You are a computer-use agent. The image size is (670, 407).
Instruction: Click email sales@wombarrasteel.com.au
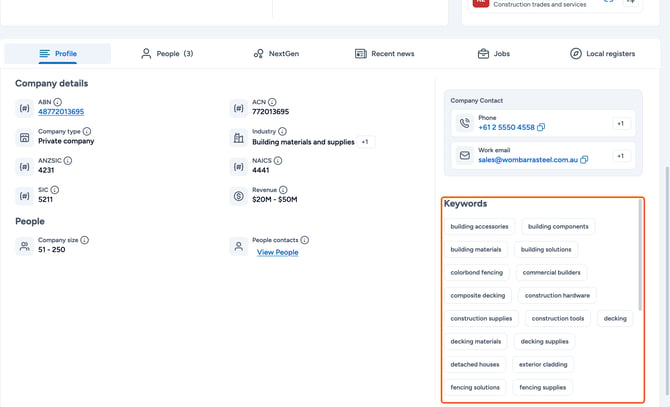tap(528, 160)
